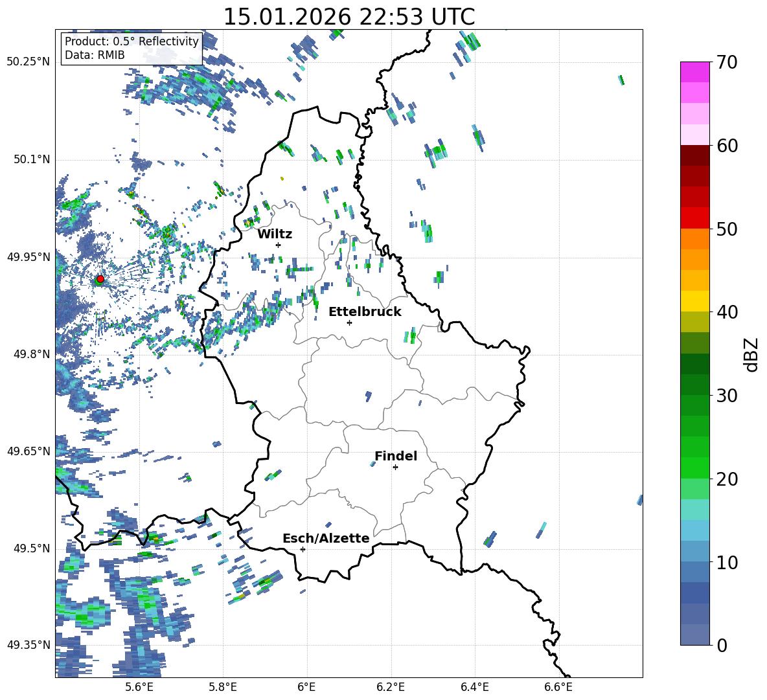Click the Esch/Alzette station cross marker
Image resolution: width=767 pixels, height=700 pixels.
click(303, 549)
